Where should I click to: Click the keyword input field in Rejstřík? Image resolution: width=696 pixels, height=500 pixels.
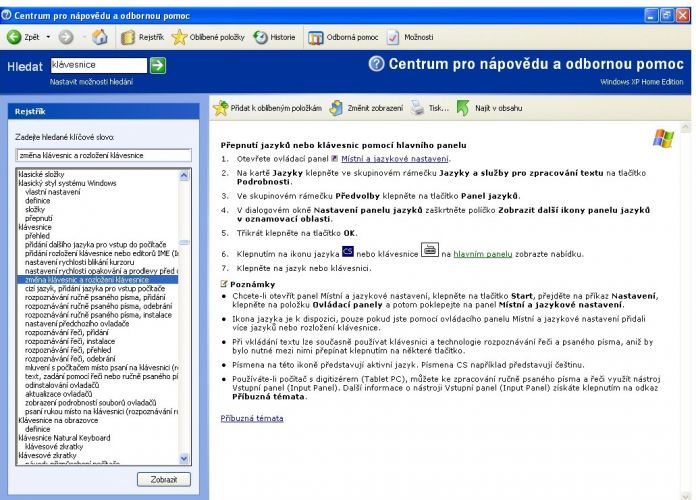pyautogui.click(x=104, y=155)
